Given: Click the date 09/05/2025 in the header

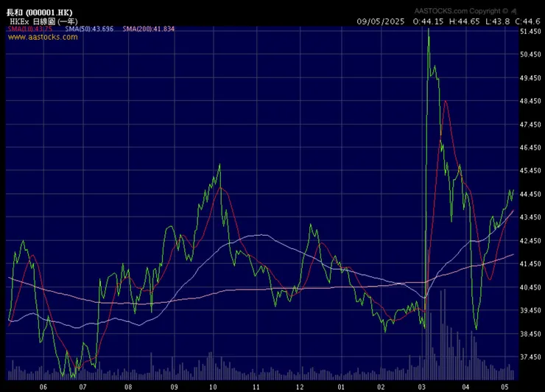Looking at the screenshot, I should (x=381, y=21).
